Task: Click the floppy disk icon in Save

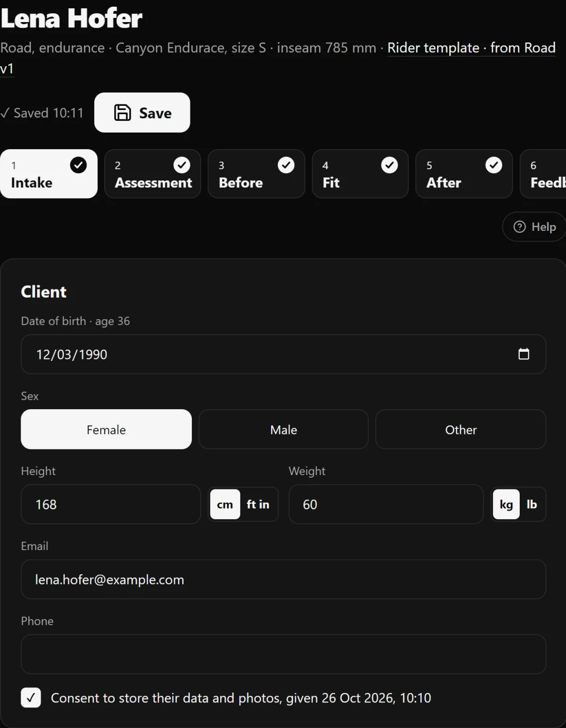Action: 122,113
